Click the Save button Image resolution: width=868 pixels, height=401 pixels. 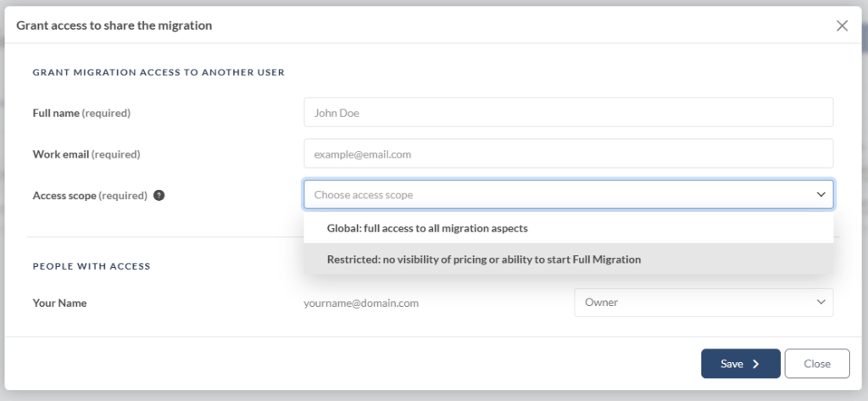point(741,364)
